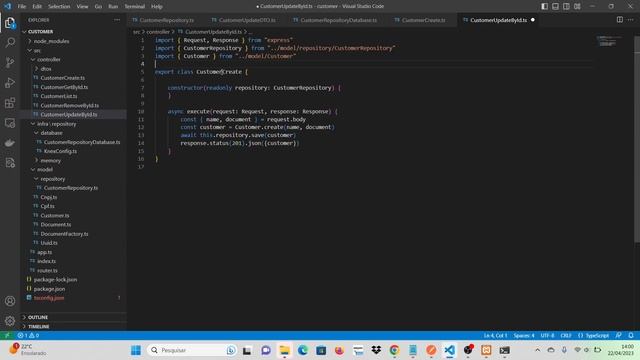Screen dimensions: 640x360
Task: Click Ln 4, Col 1 in status bar
Action: (495, 336)
